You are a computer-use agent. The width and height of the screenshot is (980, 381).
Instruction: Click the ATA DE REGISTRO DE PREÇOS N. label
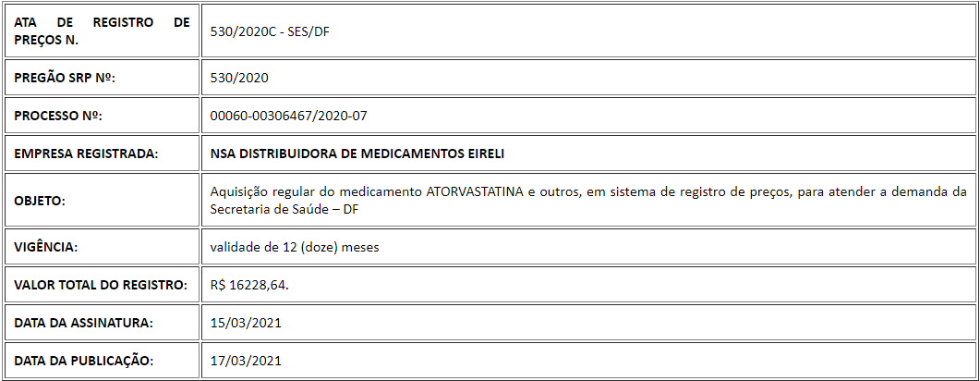pyautogui.click(x=102, y=31)
